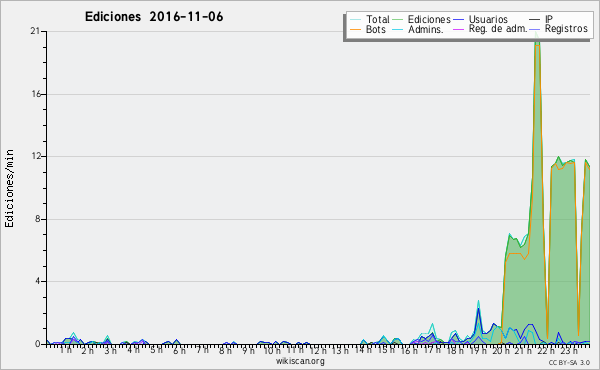
Task: Click the y-axis value "21"
Action: click(x=35, y=31)
